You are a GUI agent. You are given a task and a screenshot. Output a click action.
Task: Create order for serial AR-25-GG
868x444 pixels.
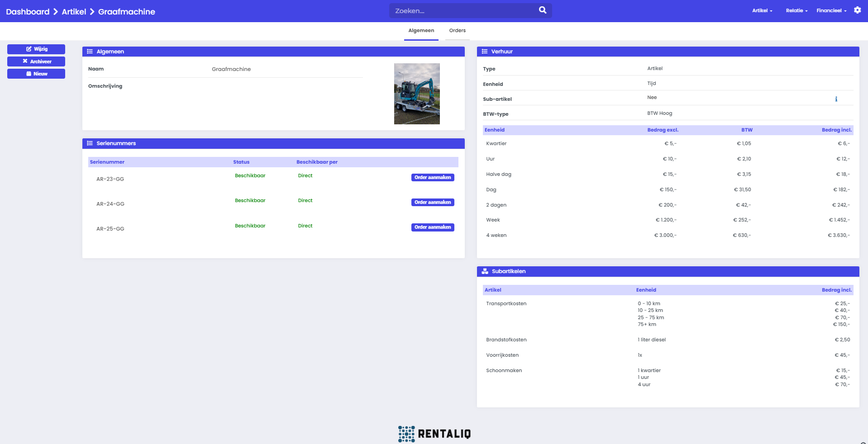click(432, 227)
